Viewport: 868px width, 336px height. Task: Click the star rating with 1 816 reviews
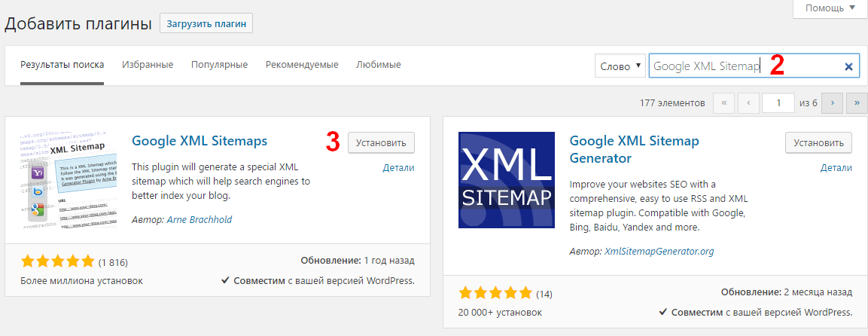pyautogui.click(x=57, y=262)
